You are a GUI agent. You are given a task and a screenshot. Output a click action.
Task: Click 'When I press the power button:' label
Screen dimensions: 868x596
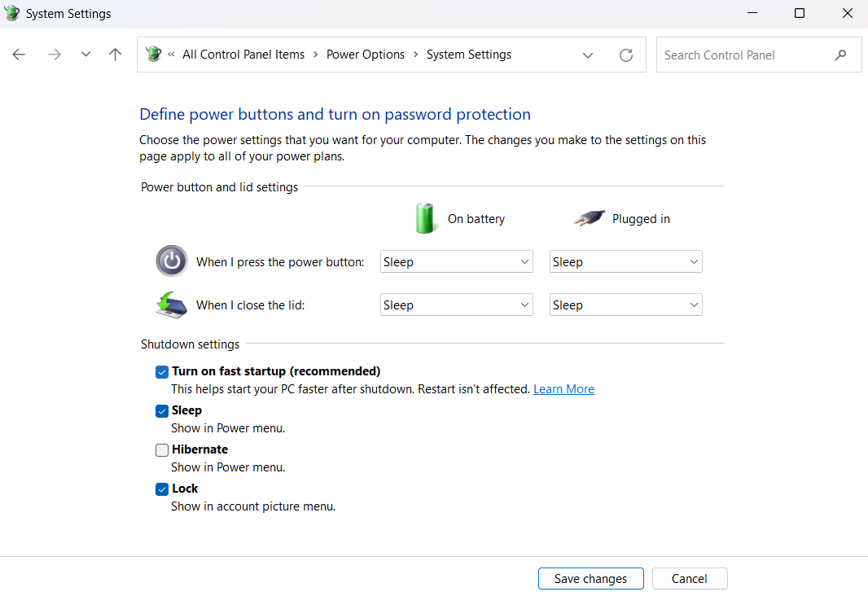coord(280,261)
